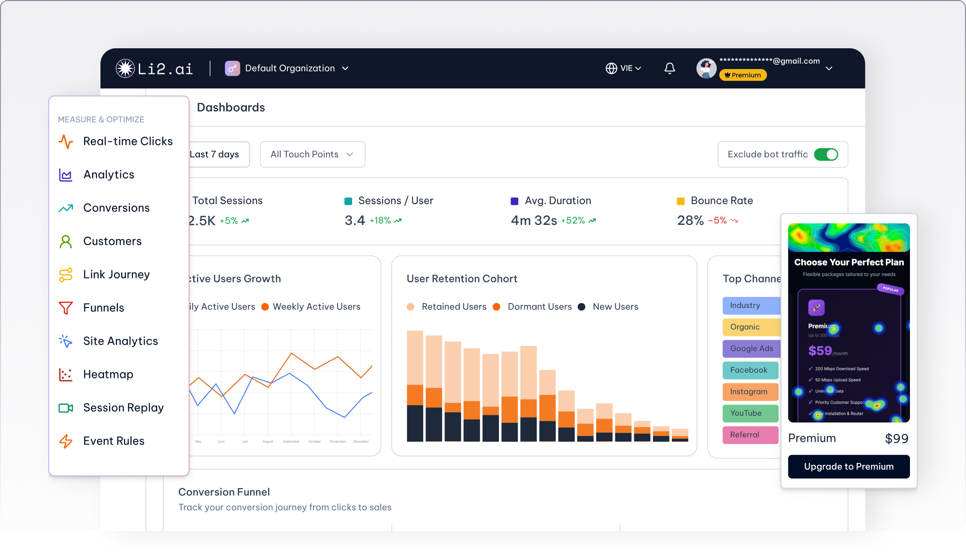Click the Conversion Funnel section title
This screenshot has height=560, width=966.
coord(224,492)
